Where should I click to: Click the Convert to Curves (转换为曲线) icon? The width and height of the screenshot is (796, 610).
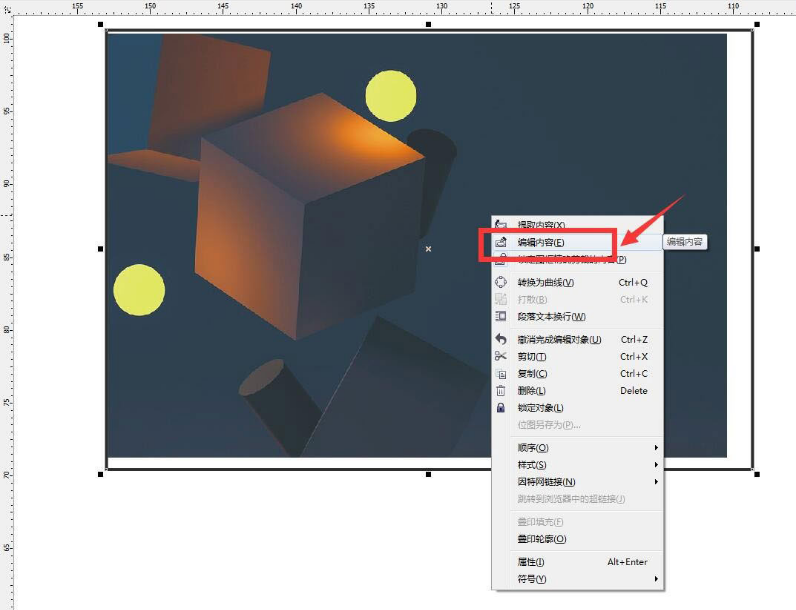coord(501,282)
